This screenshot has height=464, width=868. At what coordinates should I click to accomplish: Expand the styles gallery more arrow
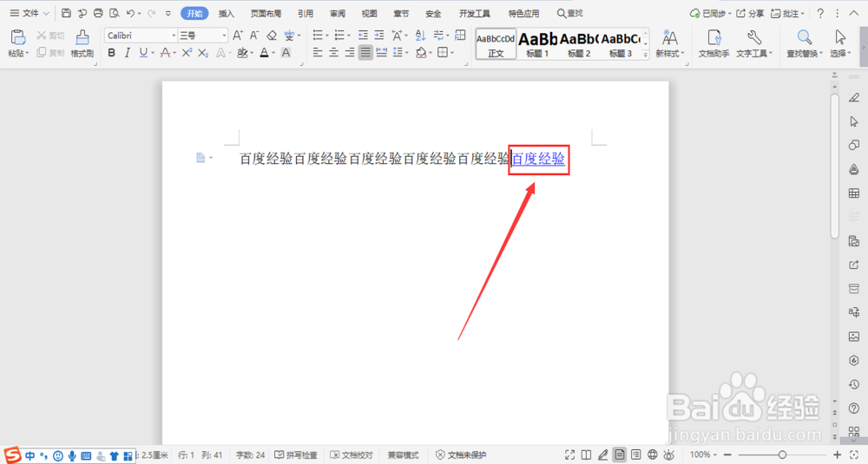pyautogui.click(x=645, y=55)
